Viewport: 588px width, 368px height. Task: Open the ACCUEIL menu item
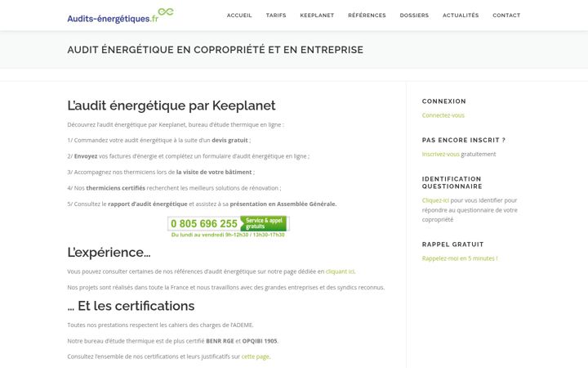(239, 16)
